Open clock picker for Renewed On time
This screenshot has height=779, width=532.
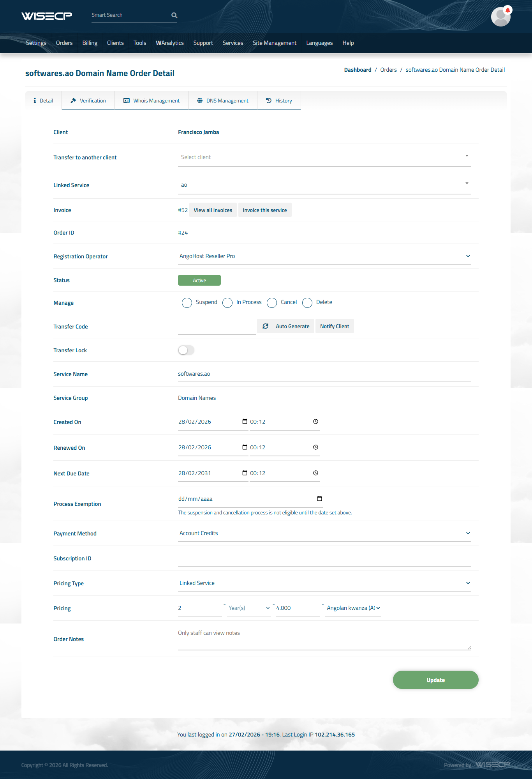pyautogui.click(x=315, y=447)
